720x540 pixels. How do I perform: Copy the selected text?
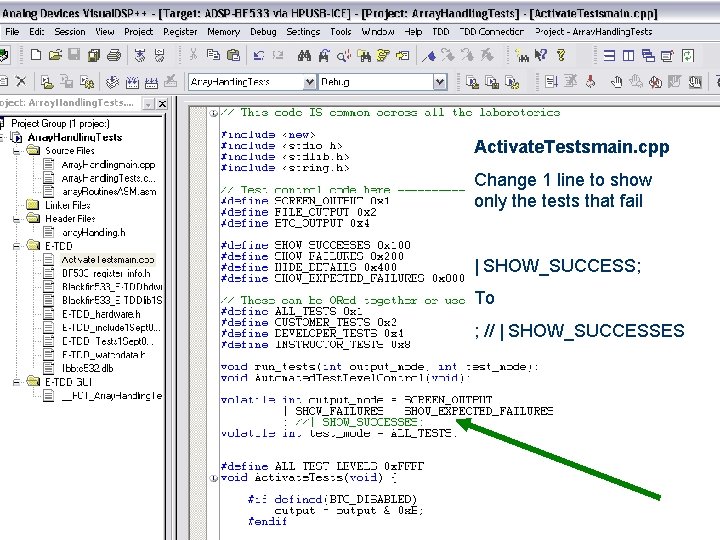[x=213, y=56]
